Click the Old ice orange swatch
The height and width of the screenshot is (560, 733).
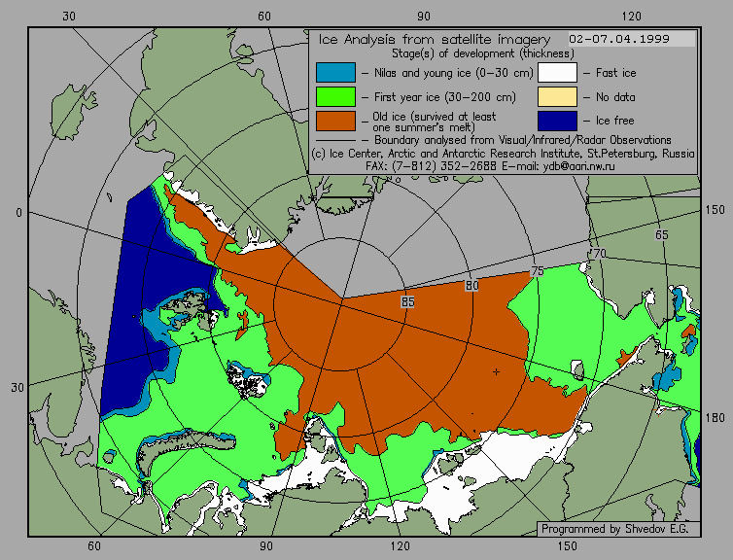(335, 121)
